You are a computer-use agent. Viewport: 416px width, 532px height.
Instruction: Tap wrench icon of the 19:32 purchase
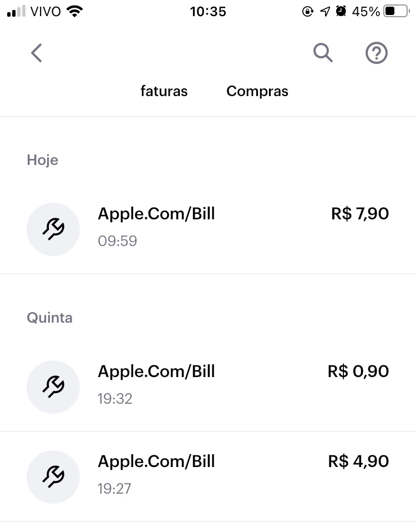[x=53, y=387]
